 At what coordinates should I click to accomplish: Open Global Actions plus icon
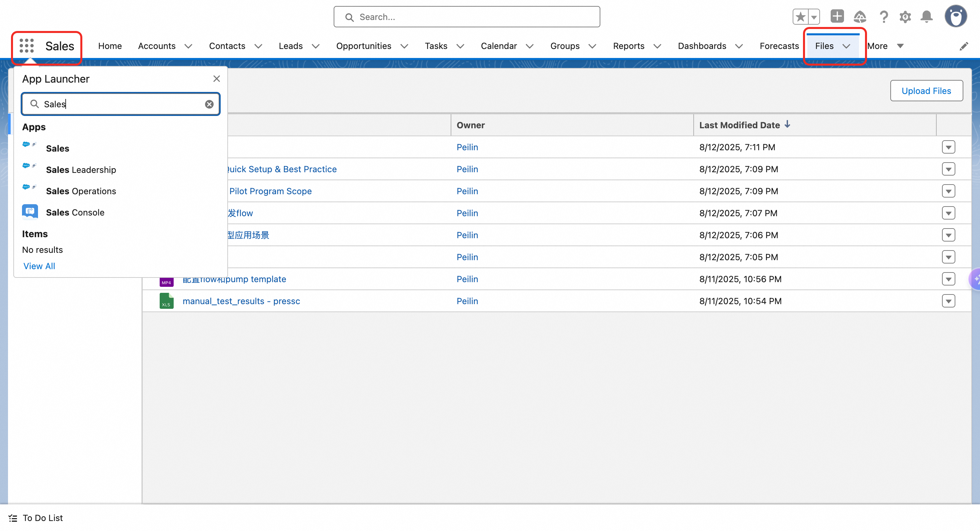(837, 16)
